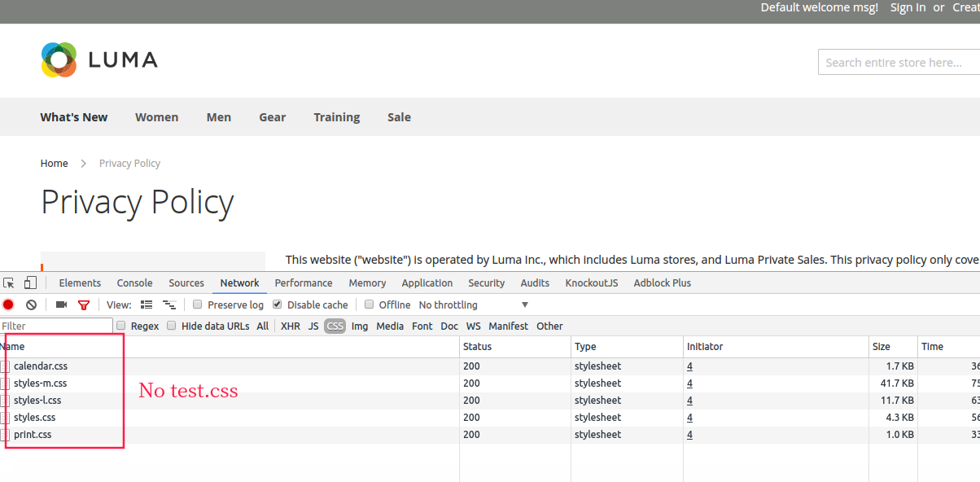Open the What's New menu
Screen dimensions: 980x482
click(74, 117)
